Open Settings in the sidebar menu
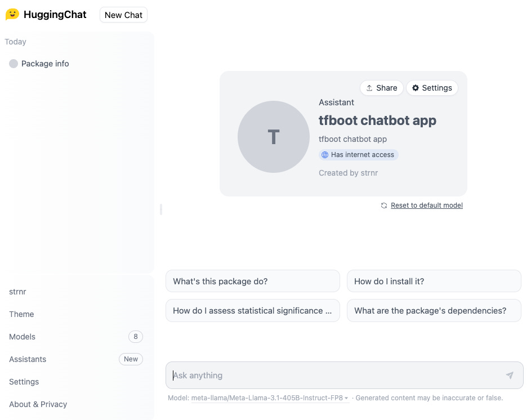 24,382
